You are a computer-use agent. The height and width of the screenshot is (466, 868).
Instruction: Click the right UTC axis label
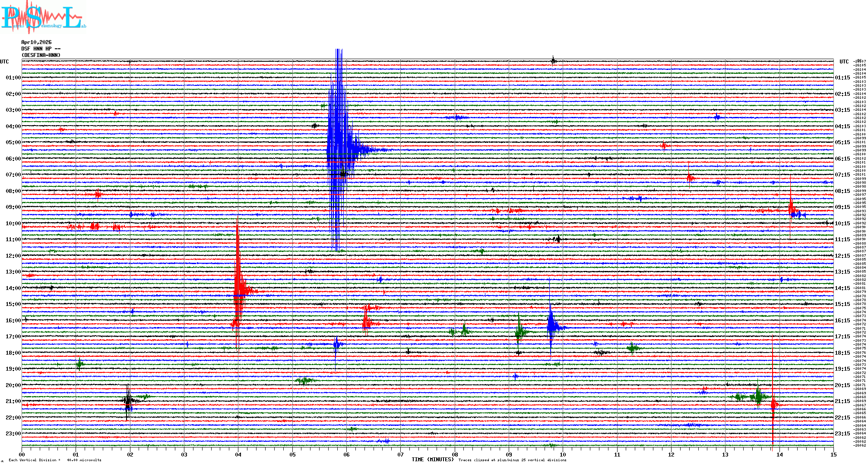(844, 62)
